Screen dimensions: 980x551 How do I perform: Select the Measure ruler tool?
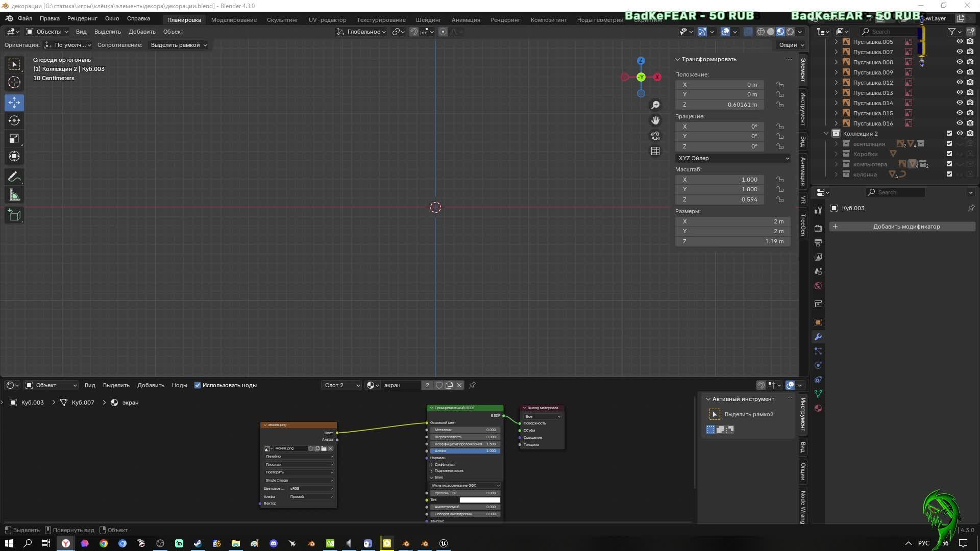pos(14,195)
